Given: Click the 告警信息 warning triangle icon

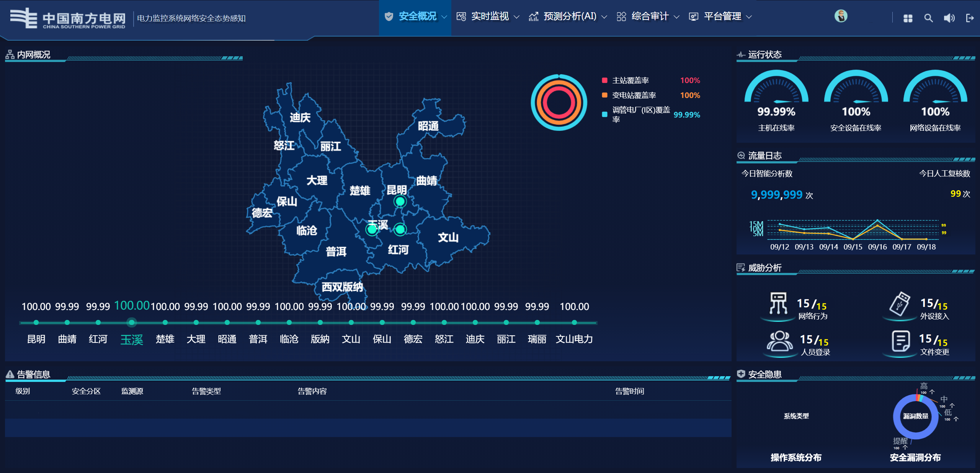Looking at the screenshot, I should tap(10, 374).
